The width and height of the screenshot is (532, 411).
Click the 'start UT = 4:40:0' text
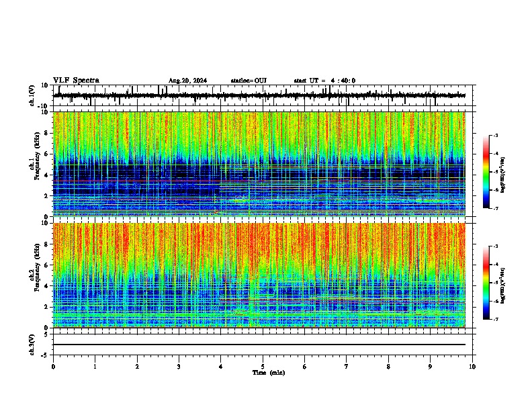(x=324, y=81)
